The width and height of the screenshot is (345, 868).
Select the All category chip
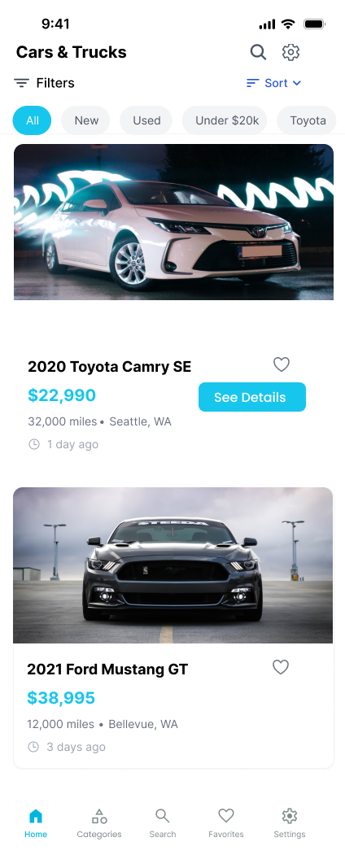click(32, 120)
